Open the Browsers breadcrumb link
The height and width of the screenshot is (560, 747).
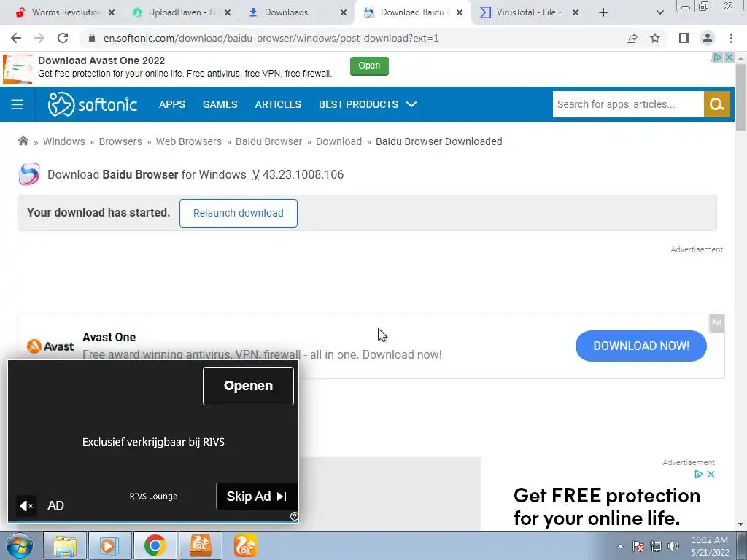tap(120, 141)
